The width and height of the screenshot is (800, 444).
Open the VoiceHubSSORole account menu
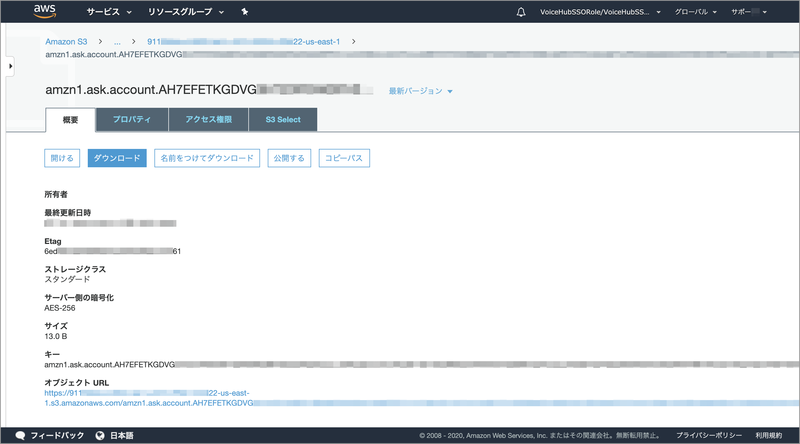point(600,12)
